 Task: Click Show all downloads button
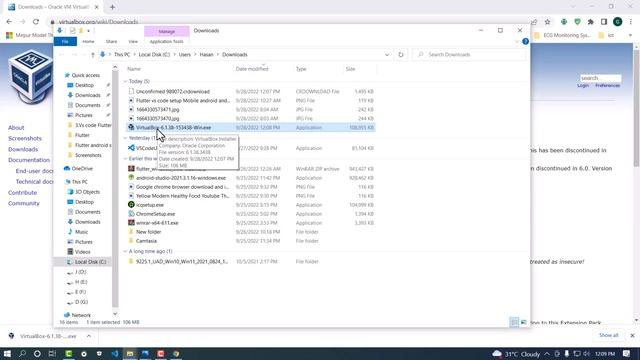tap(609, 335)
